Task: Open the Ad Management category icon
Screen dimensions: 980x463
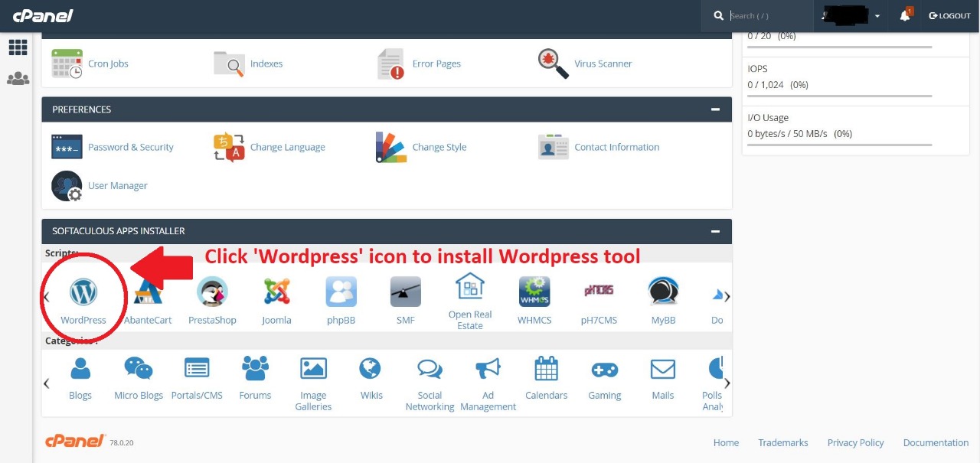Action: 488,369
